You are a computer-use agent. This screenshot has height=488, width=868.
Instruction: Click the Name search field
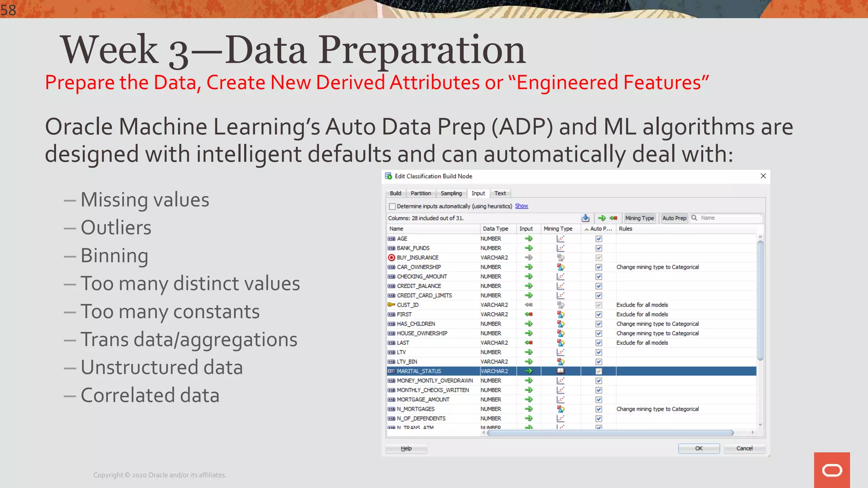(x=729, y=218)
